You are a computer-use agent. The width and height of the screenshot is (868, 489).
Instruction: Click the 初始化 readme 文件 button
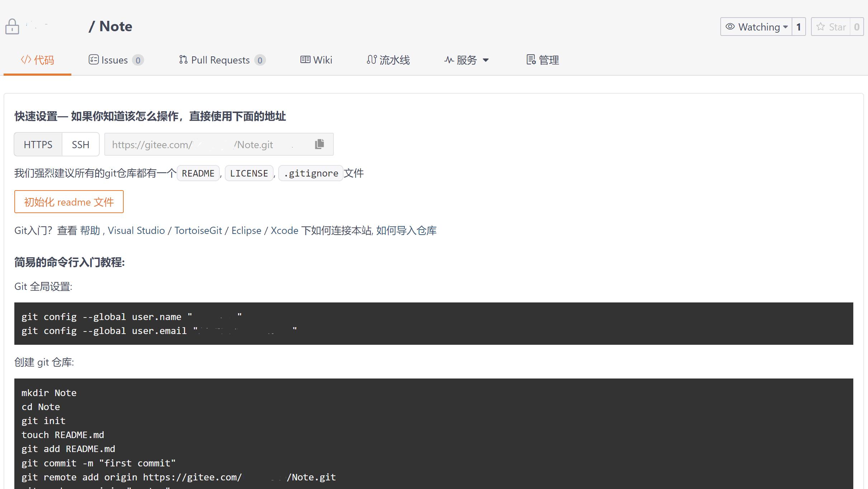[x=69, y=202]
